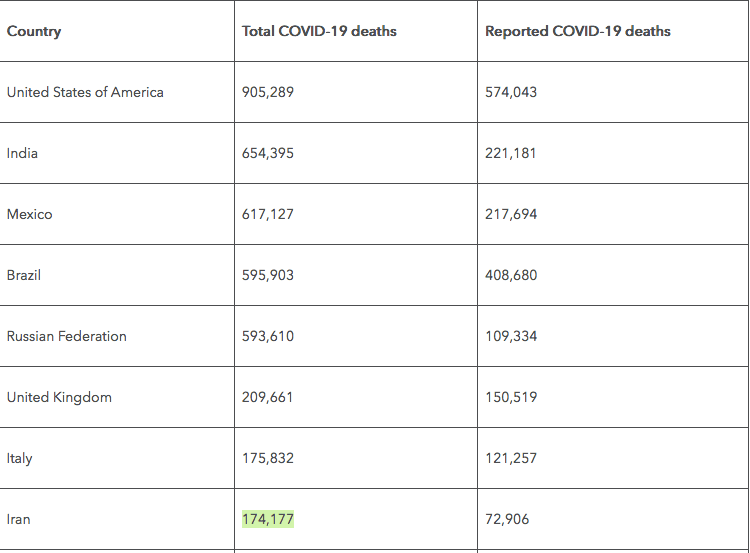
Task: Select Brazil's reported value 408,680
Action: 511,275
